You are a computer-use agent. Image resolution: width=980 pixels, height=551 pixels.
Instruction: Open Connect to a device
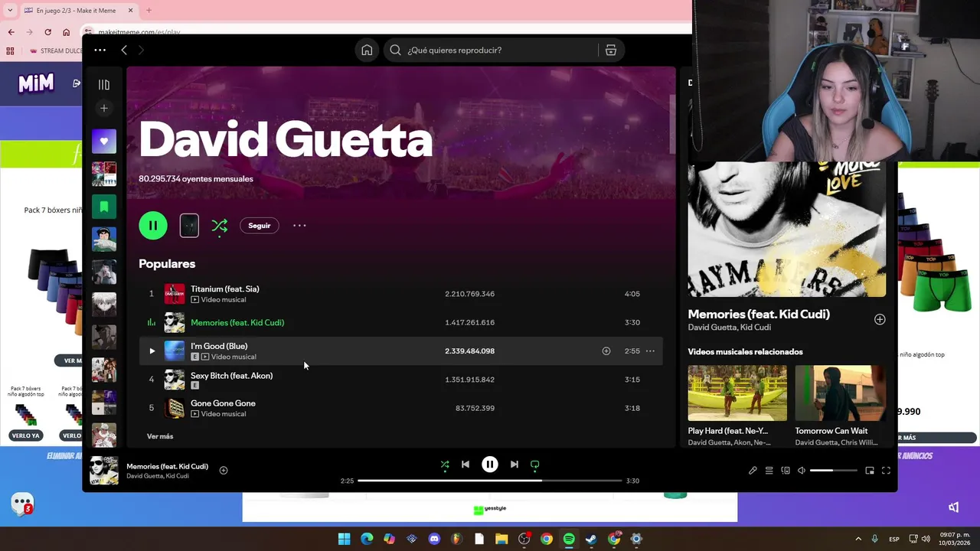pos(786,471)
